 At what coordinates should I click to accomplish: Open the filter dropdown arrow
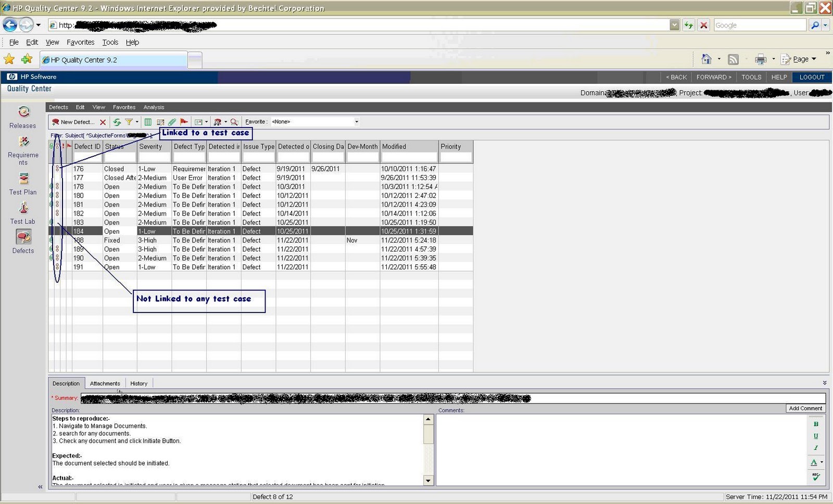(x=137, y=122)
